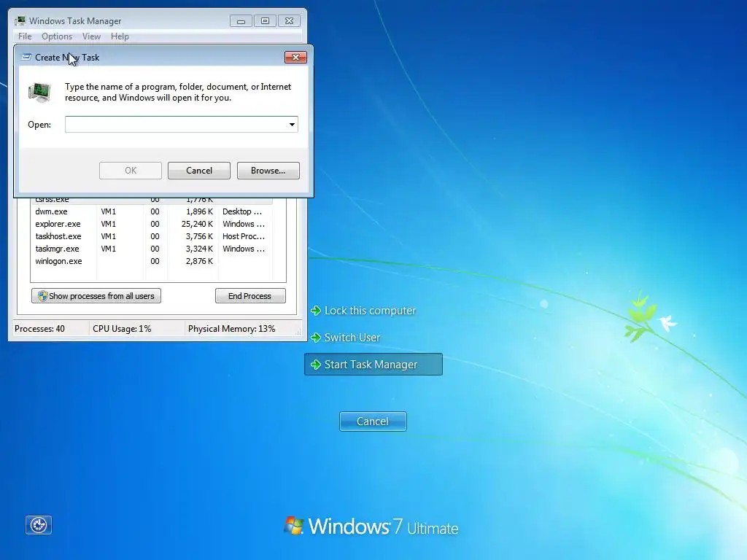Screen dimensions: 747x560
Task: Click Show processes from all users
Action: coord(96,296)
